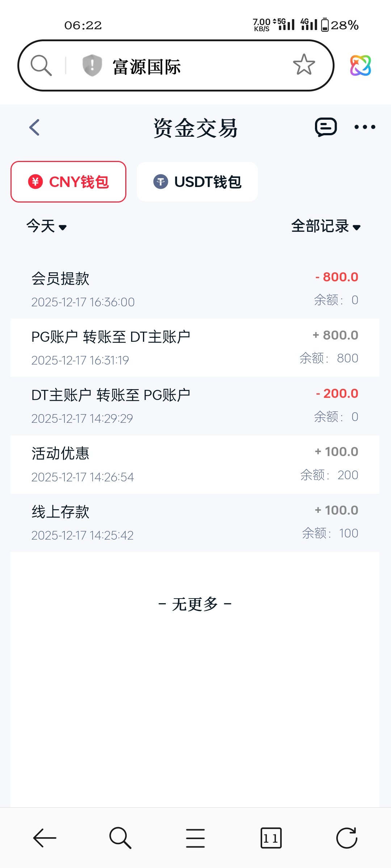Tap the site security shield icon
391x868 pixels.
click(92, 65)
